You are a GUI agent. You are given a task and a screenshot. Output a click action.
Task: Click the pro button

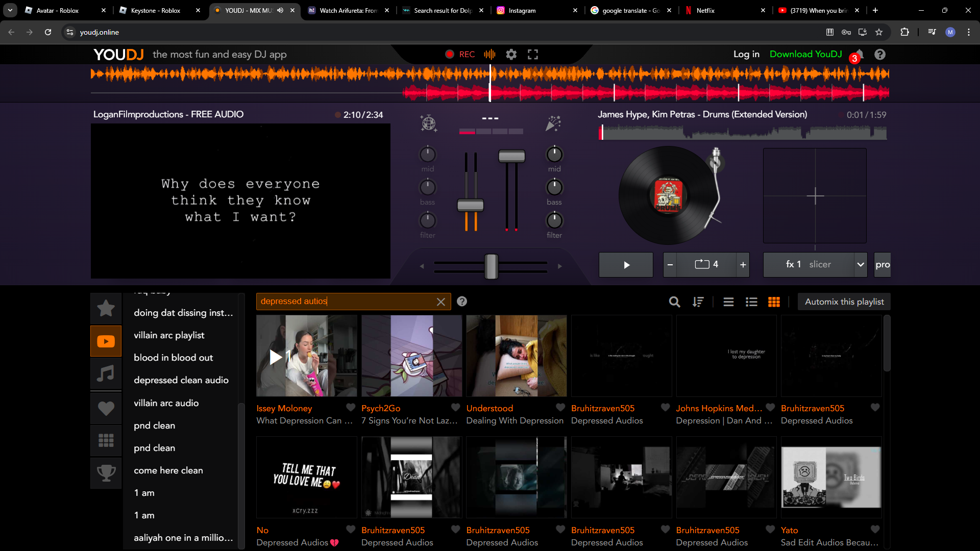click(883, 265)
